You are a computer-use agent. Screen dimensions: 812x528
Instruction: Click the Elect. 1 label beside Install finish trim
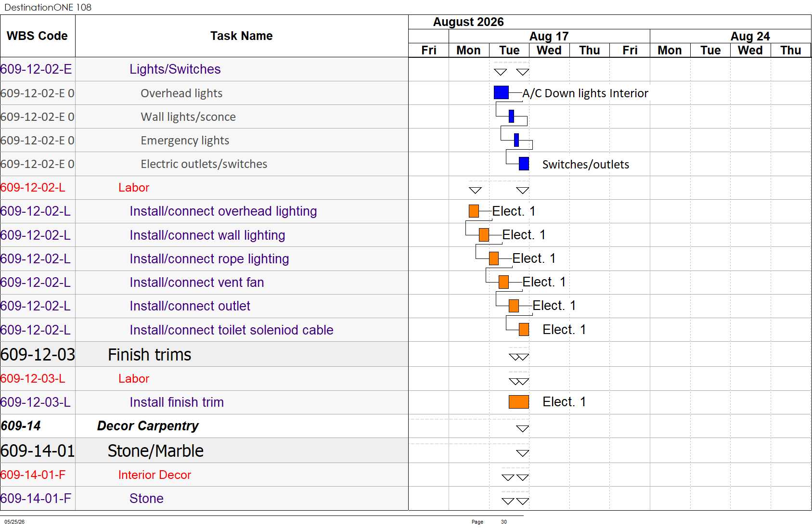pyautogui.click(x=564, y=402)
